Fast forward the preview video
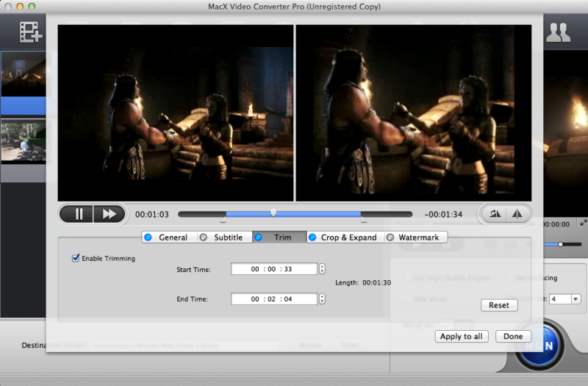The image size is (588, 386). 109,214
